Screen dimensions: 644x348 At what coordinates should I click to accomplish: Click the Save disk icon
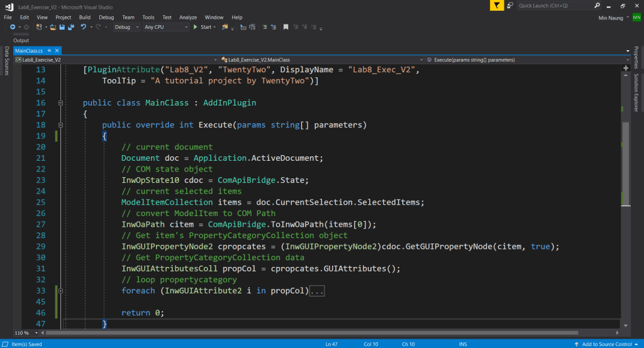pos(62,27)
